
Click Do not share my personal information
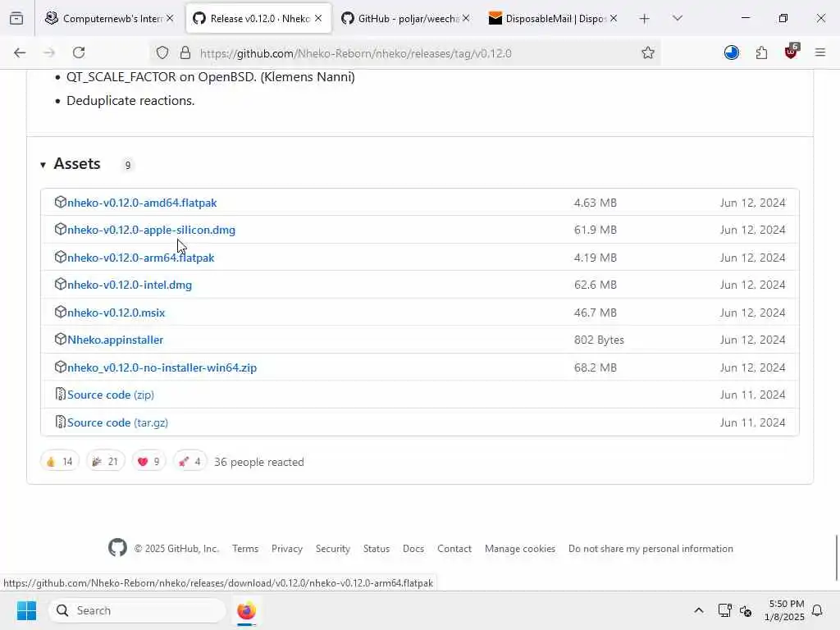[x=651, y=549]
